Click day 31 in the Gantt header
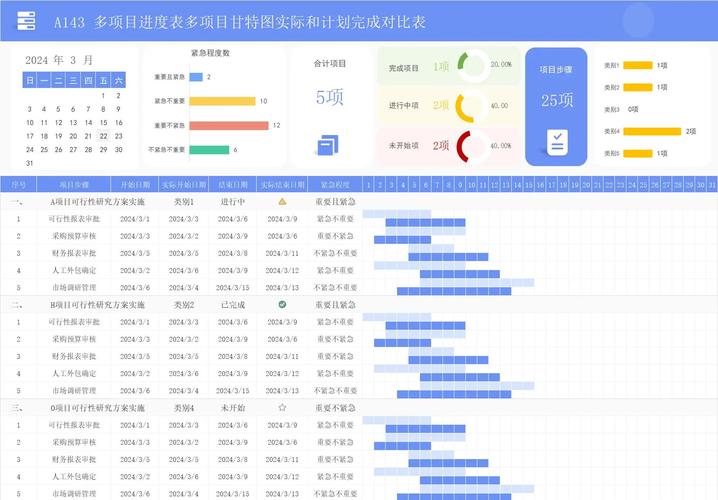Screen dimensions: 718x500 point(712,185)
